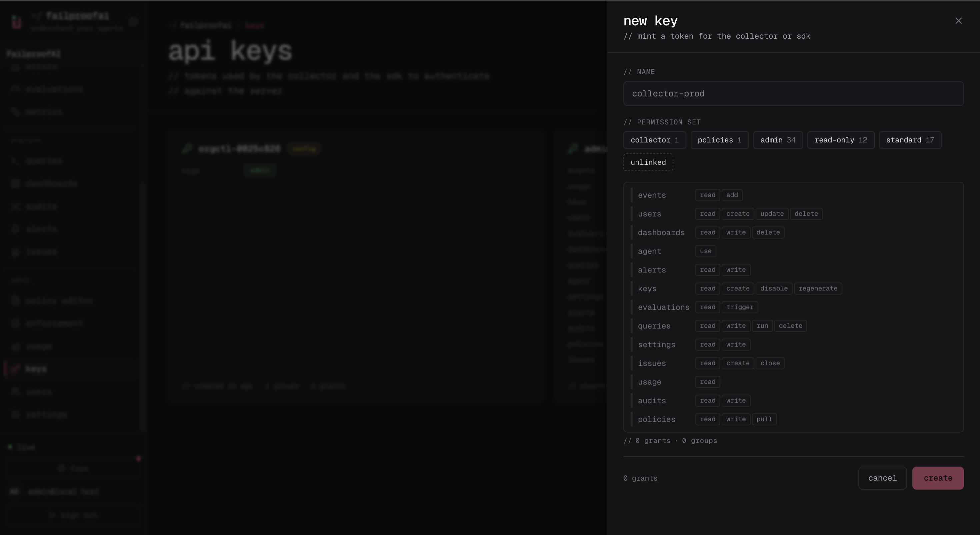Select the admin permission set
This screenshot has height=535, width=980.
click(778, 140)
